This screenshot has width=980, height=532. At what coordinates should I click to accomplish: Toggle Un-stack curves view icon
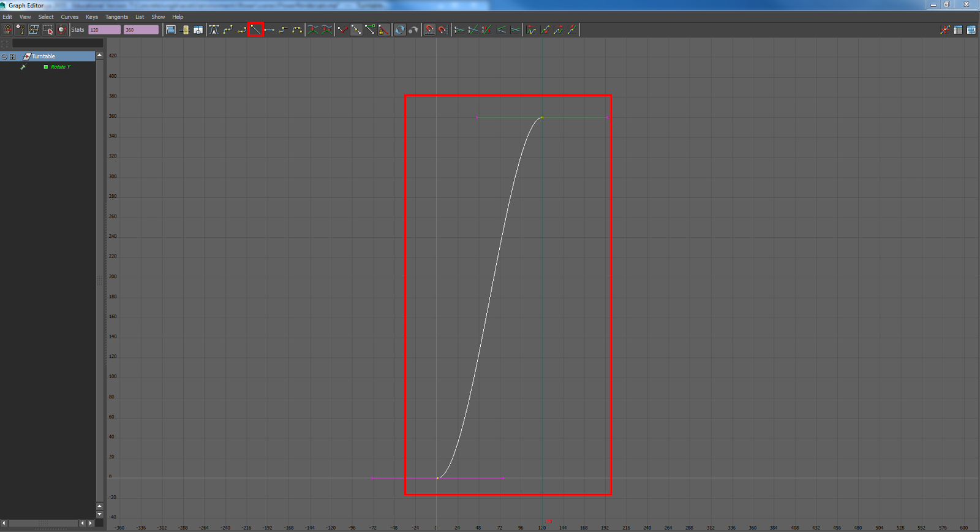[x=515, y=29]
